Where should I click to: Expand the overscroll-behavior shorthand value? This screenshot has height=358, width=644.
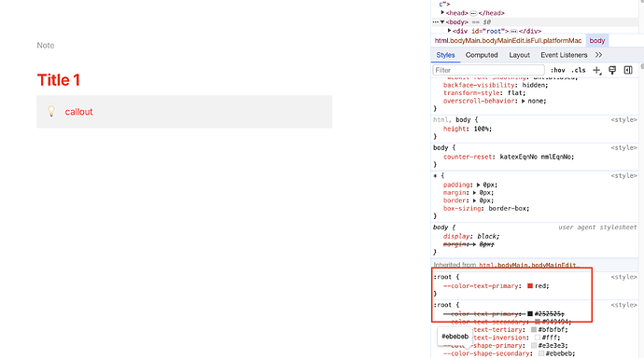tap(524, 101)
